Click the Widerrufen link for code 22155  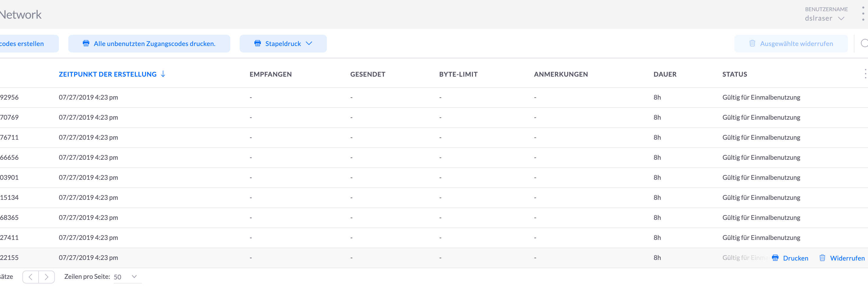tap(847, 258)
